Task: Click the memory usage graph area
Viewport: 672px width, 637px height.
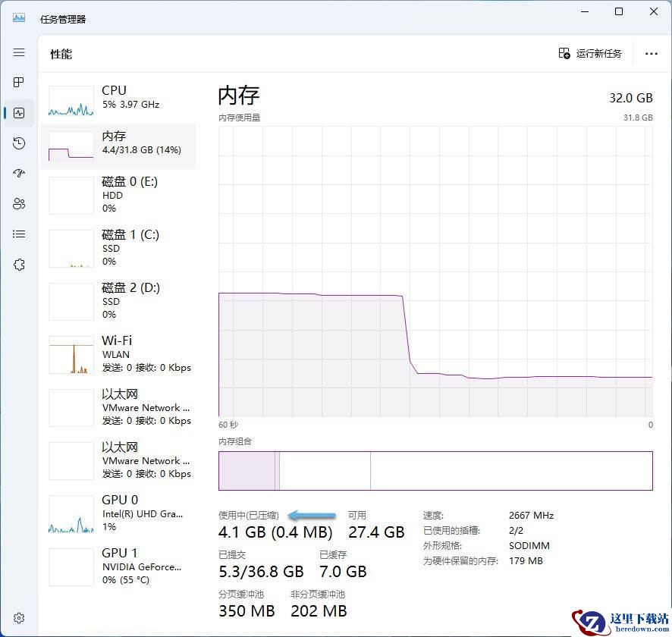Action: click(435, 271)
